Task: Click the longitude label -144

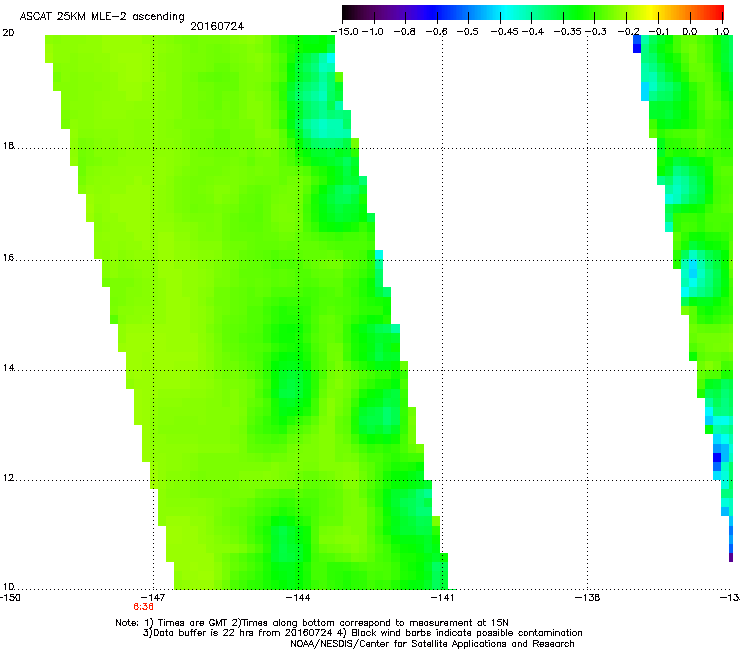Action: 298,598
